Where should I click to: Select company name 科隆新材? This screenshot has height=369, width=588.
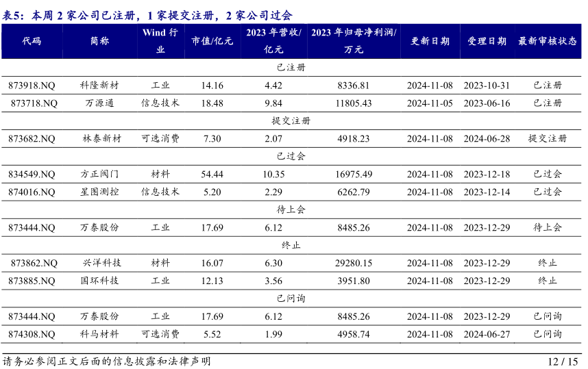click(x=99, y=86)
